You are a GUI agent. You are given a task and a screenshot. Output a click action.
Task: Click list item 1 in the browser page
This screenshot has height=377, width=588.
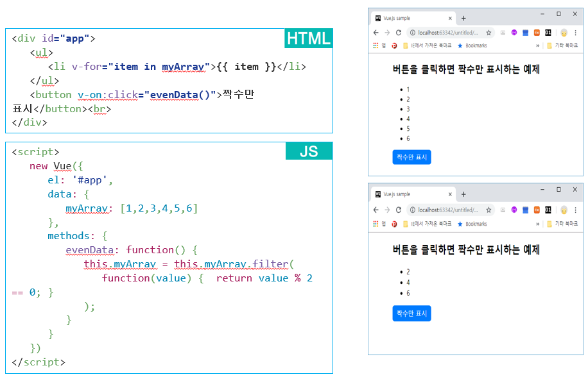[408, 90]
